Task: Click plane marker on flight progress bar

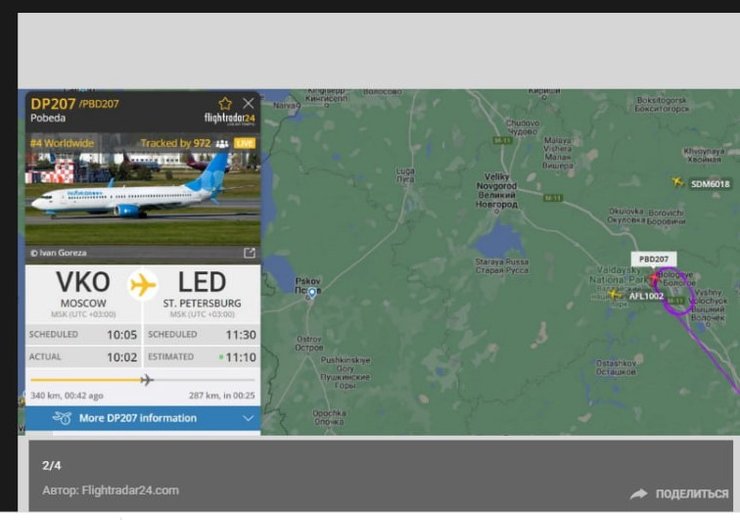Action: (x=147, y=379)
